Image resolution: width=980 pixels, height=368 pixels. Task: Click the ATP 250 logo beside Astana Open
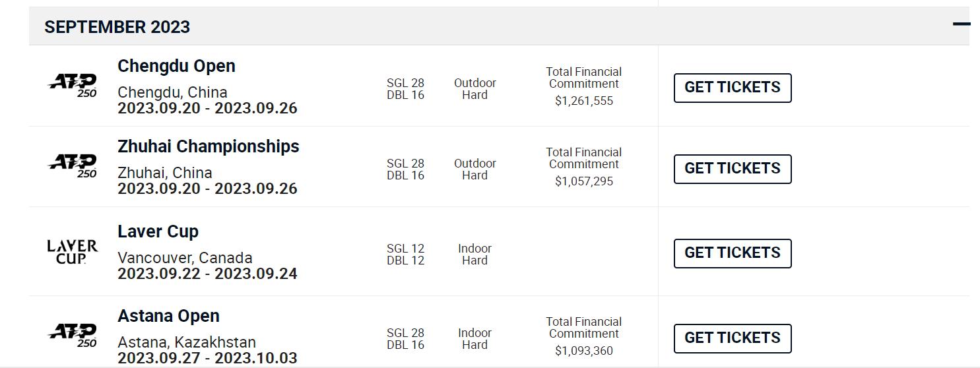pos(73,336)
